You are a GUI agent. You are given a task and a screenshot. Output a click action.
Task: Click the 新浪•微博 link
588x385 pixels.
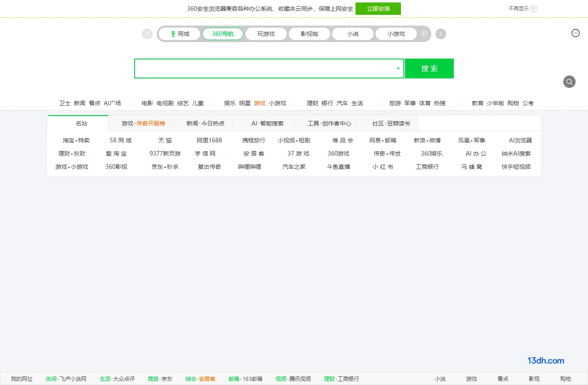point(427,140)
